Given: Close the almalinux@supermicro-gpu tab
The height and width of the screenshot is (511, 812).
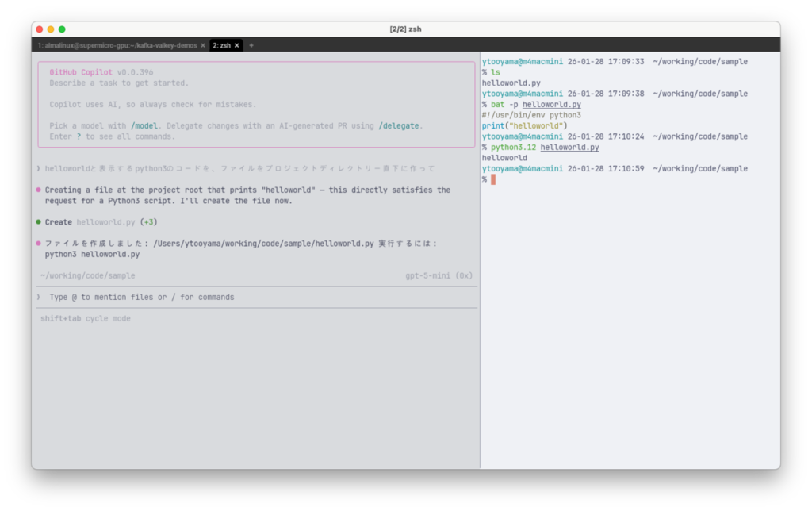Looking at the screenshot, I should (203, 45).
